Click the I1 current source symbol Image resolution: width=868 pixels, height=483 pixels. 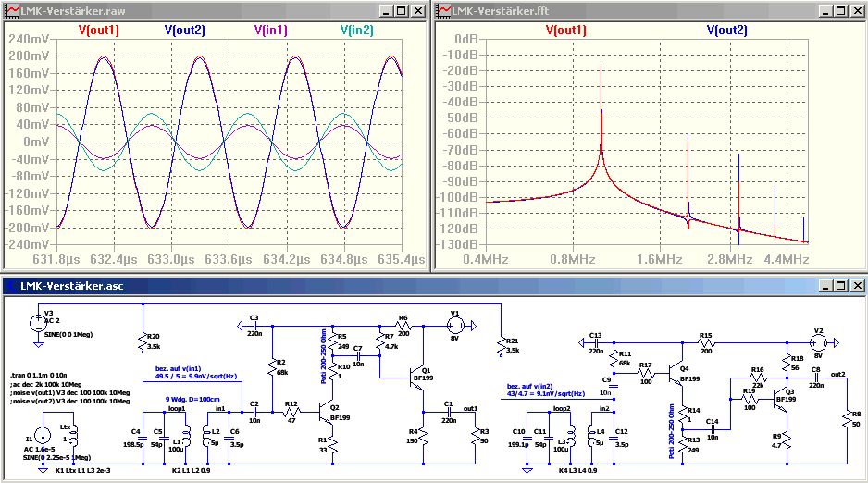point(43,436)
